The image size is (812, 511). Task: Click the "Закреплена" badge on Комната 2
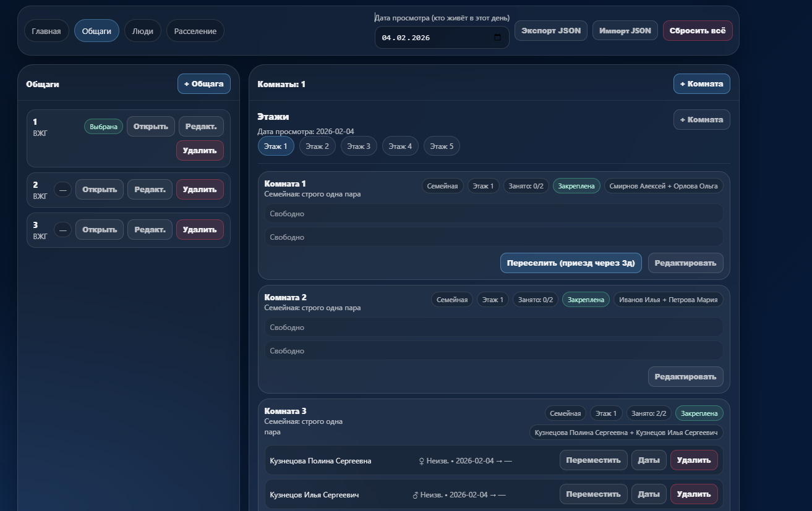pos(585,300)
